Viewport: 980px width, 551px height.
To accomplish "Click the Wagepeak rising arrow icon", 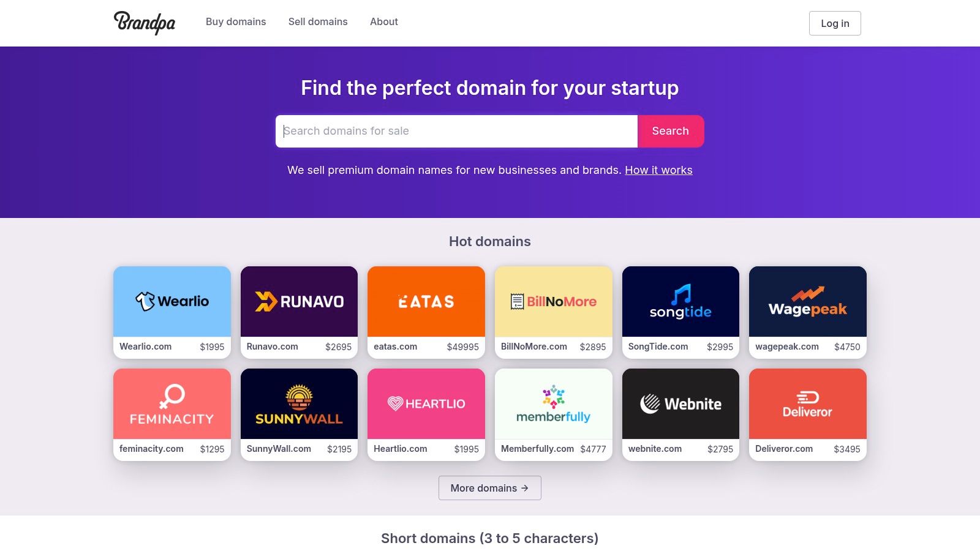I will tap(807, 293).
